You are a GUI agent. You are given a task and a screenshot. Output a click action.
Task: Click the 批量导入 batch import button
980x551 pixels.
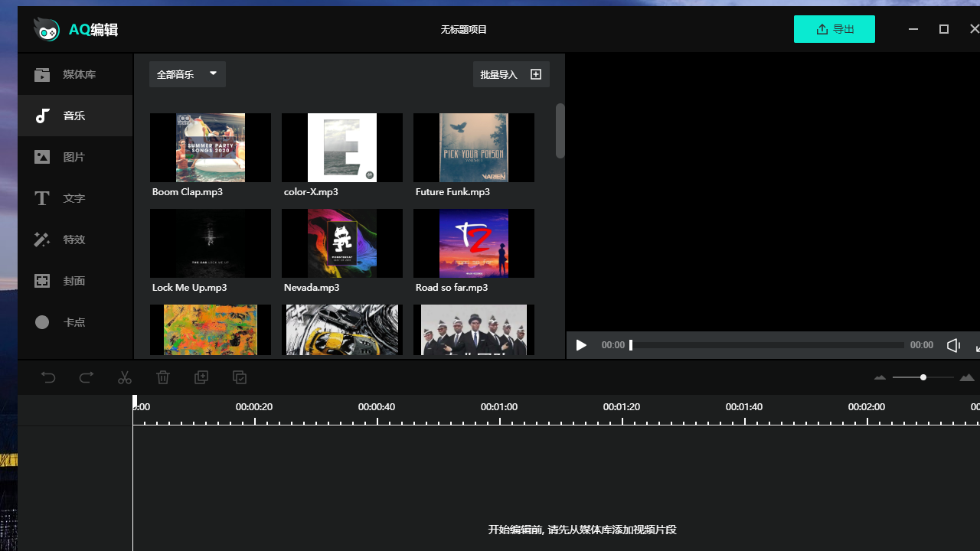coord(511,74)
